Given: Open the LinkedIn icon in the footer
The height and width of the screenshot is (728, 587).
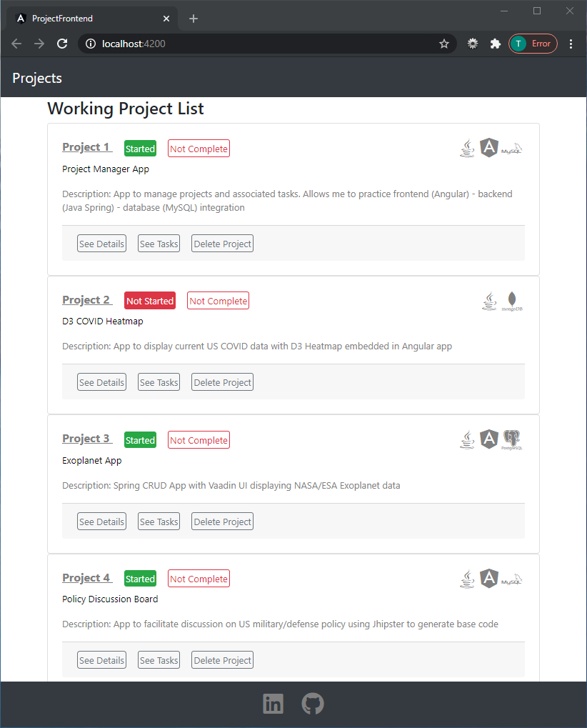Looking at the screenshot, I should point(273,703).
